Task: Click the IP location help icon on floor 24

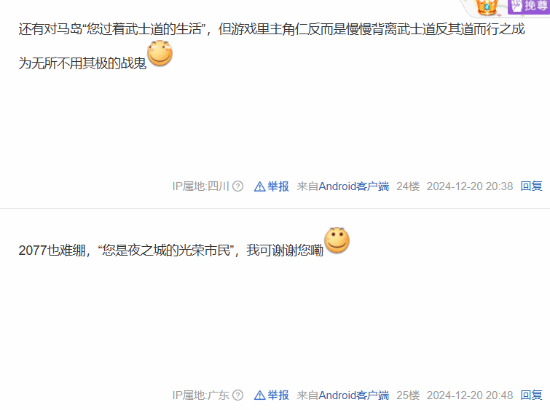Action: click(238, 186)
